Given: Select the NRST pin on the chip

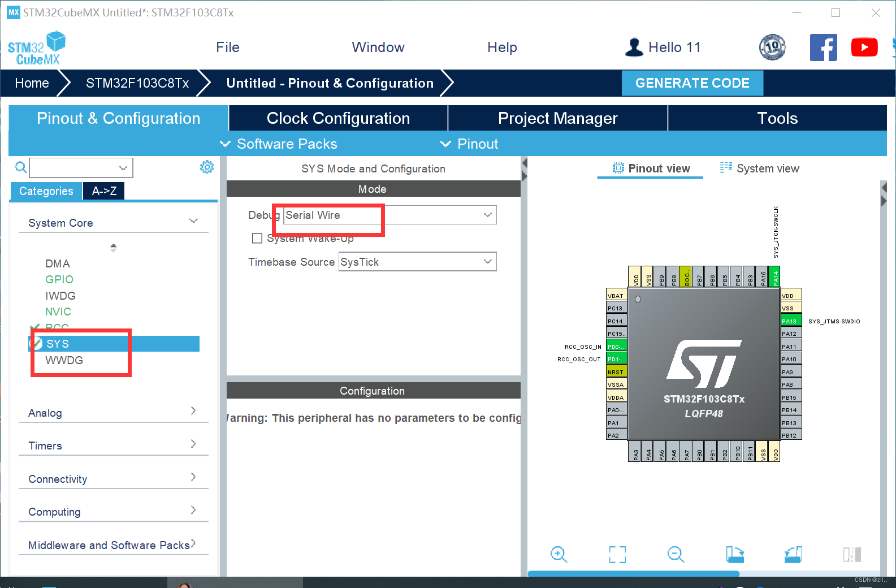Looking at the screenshot, I should [x=616, y=372].
